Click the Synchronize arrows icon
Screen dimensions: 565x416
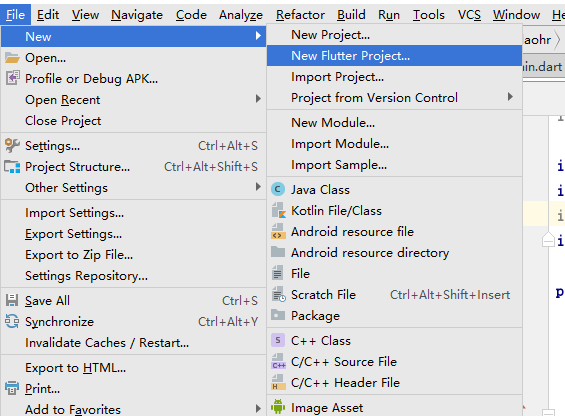pyautogui.click(x=12, y=321)
